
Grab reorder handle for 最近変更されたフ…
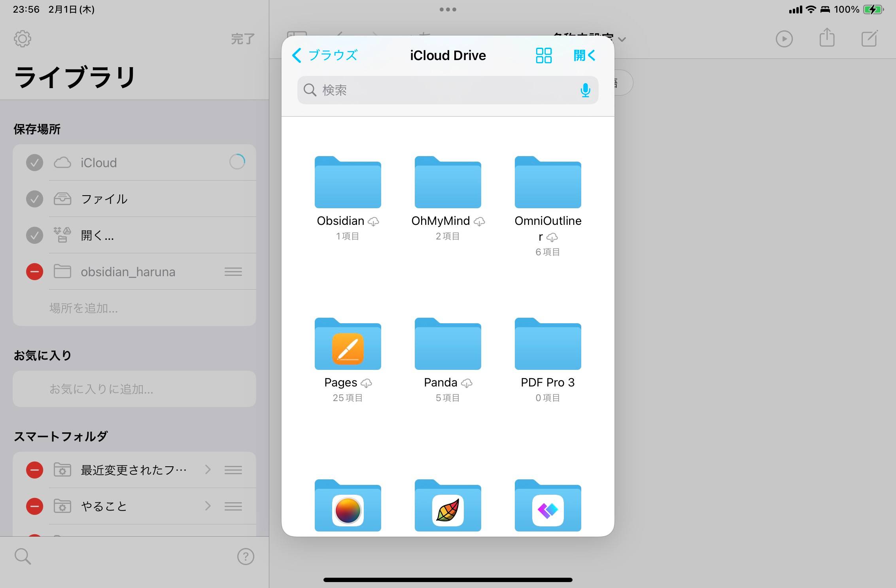click(x=233, y=470)
